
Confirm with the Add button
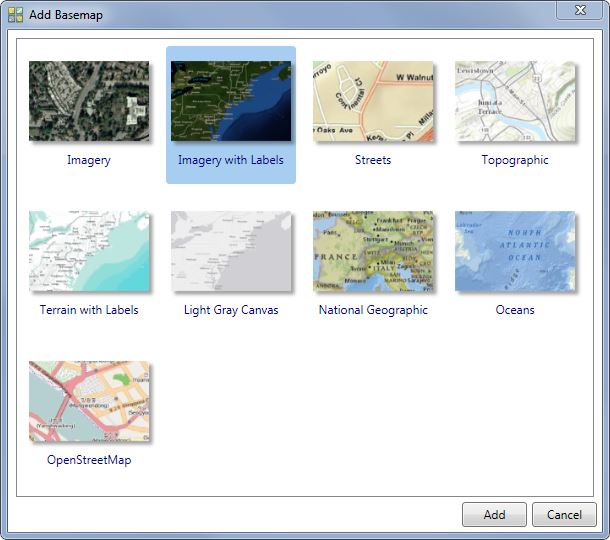coord(494,515)
